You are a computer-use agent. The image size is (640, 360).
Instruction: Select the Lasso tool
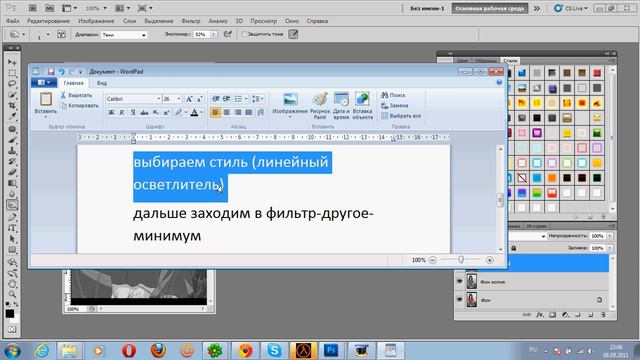coord(12,84)
